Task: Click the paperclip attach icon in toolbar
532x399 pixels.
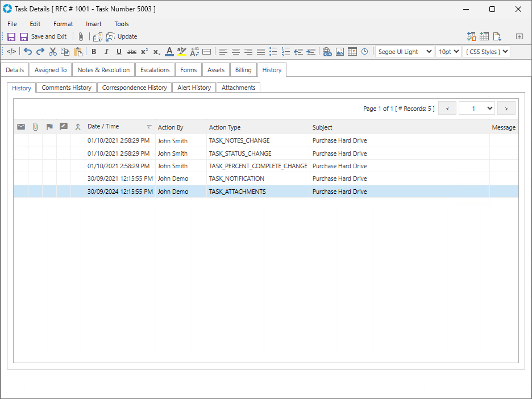Action: click(81, 36)
